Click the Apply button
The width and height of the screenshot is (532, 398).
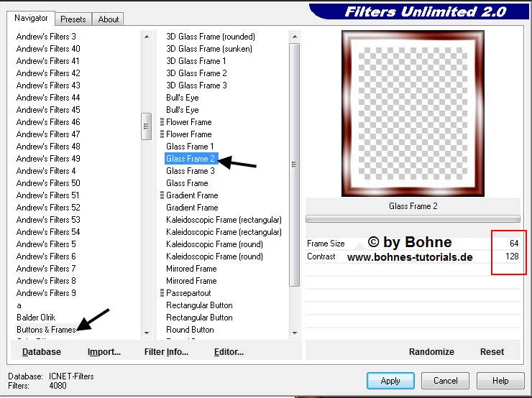tap(390, 381)
